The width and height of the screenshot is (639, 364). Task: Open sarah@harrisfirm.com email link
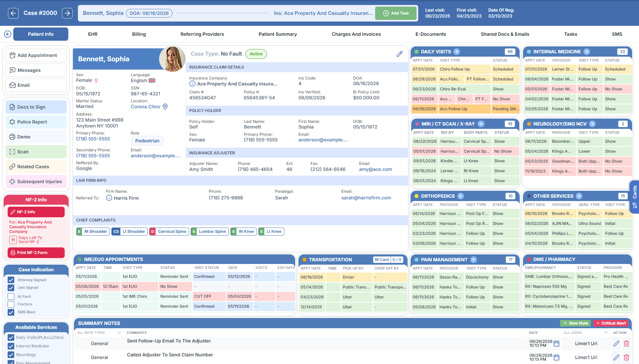pyautogui.click(x=366, y=198)
